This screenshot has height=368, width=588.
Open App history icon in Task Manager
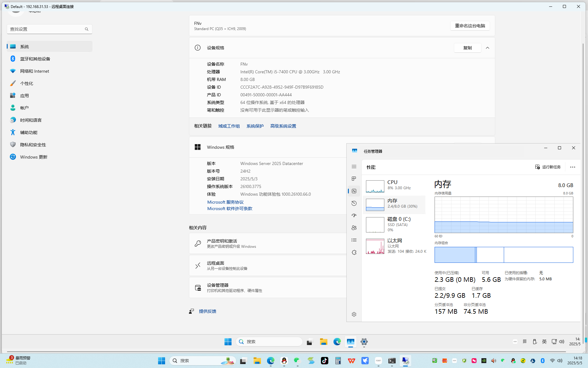[354, 203]
